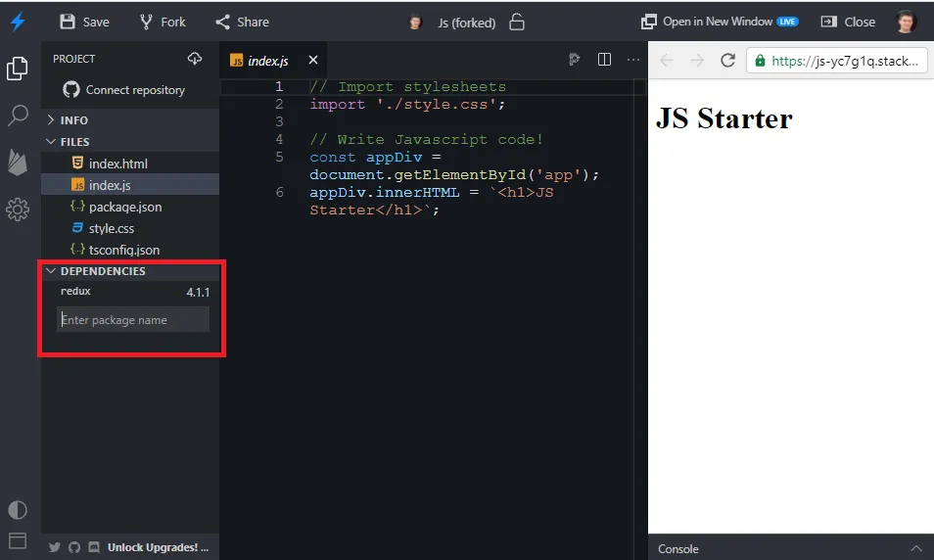This screenshot has width=934, height=560.
Task: Click the green secure lock icon in URL bar
Action: (x=760, y=61)
